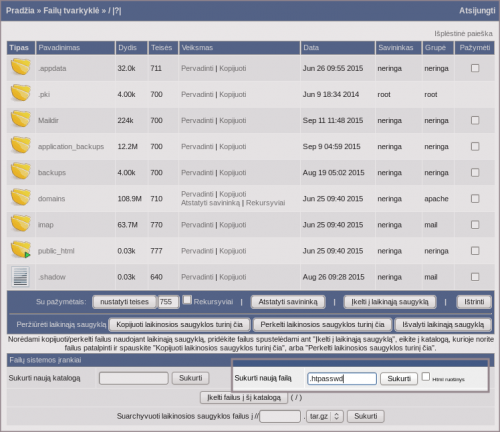Go to Failų tvarkyklė in breadcrumb
The height and width of the screenshot is (432, 500).
71,11
